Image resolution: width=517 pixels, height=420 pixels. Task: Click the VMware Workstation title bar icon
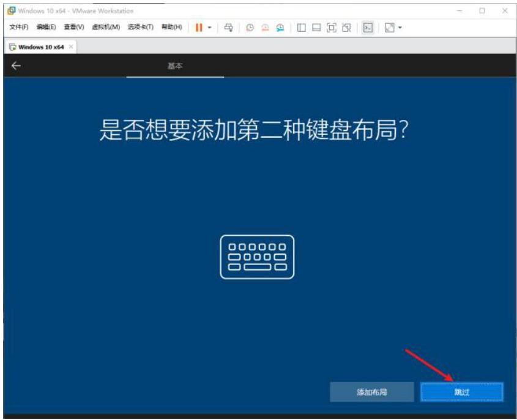[11, 11]
